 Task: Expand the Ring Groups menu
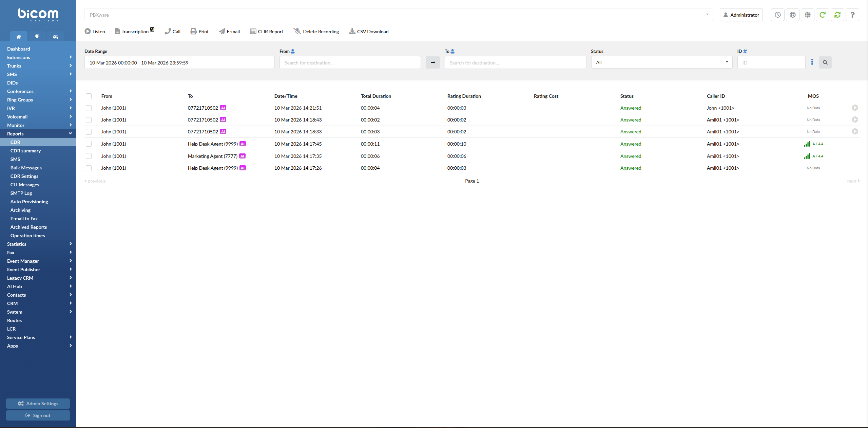pyautogui.click(x=38, y=100)
